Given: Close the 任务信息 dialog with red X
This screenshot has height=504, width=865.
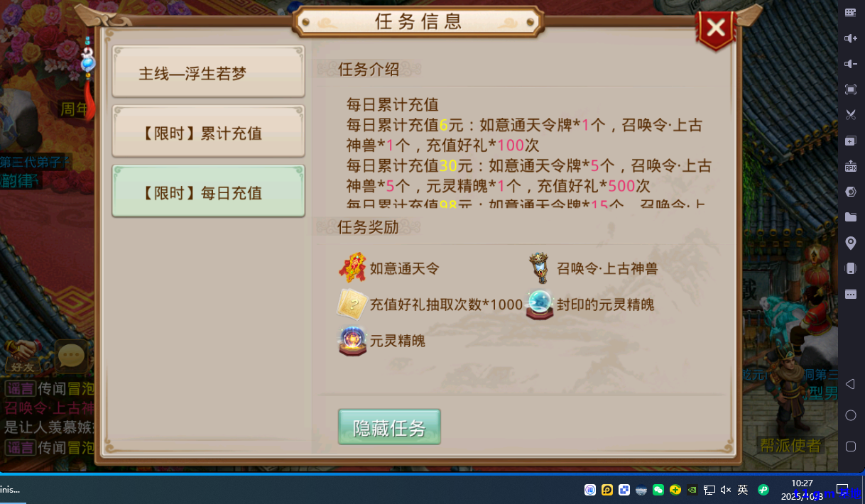Looking at the screenshot, I should point(716,29).
